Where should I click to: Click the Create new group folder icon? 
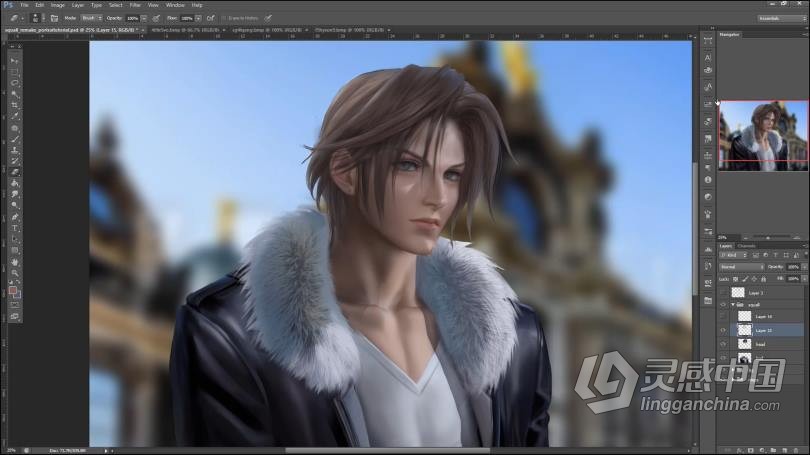click(x=773, y=451)
